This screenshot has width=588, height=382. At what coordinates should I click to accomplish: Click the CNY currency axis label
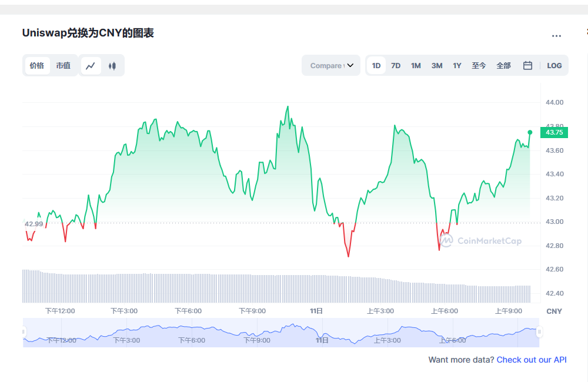click(554, 311)
